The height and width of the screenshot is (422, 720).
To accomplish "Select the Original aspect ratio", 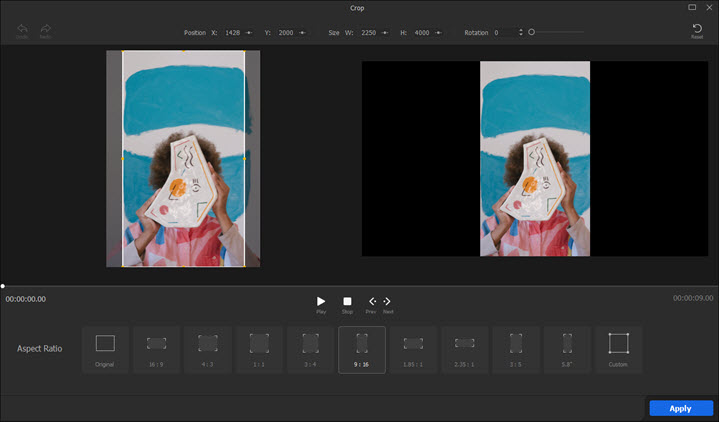I will 105,348.
